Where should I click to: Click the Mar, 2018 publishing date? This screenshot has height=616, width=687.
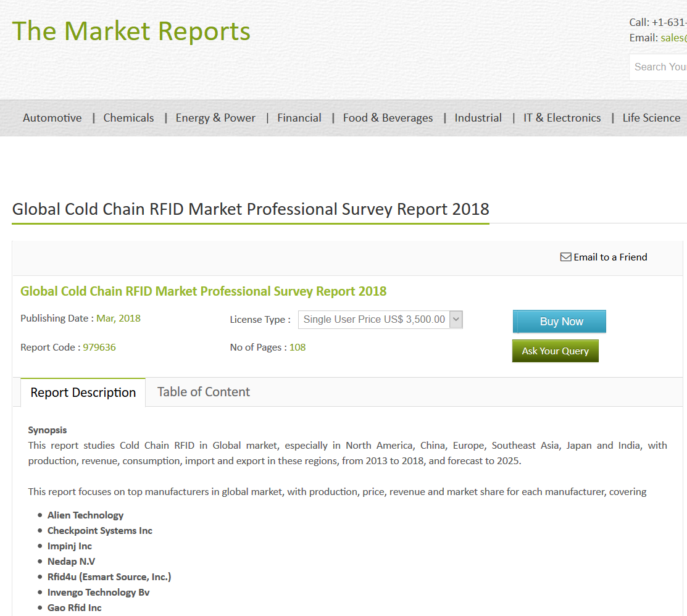[119, 318]
